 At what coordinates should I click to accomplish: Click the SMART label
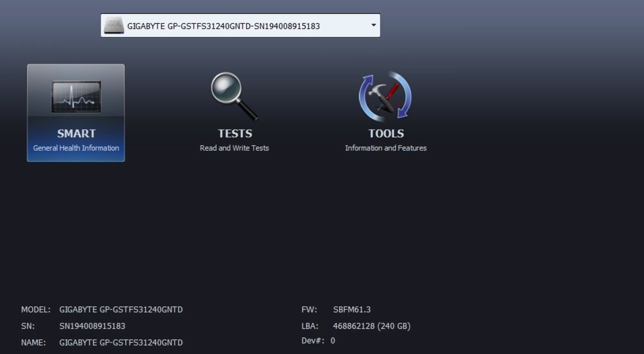point(76,134)
